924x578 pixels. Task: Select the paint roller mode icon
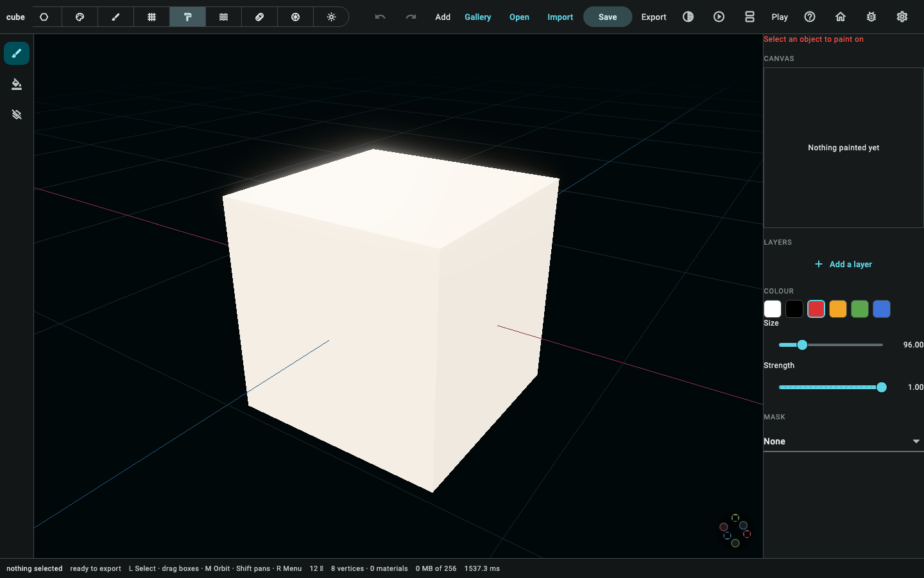click(188, 17)
